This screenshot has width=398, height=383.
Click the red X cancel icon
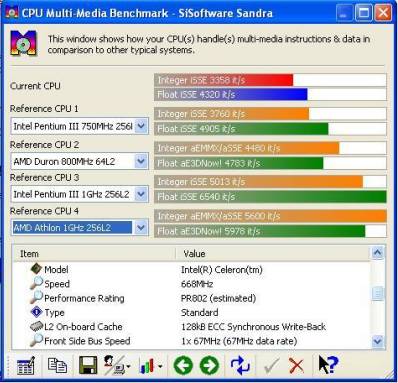pyautogui.click(x=296, y=366)
